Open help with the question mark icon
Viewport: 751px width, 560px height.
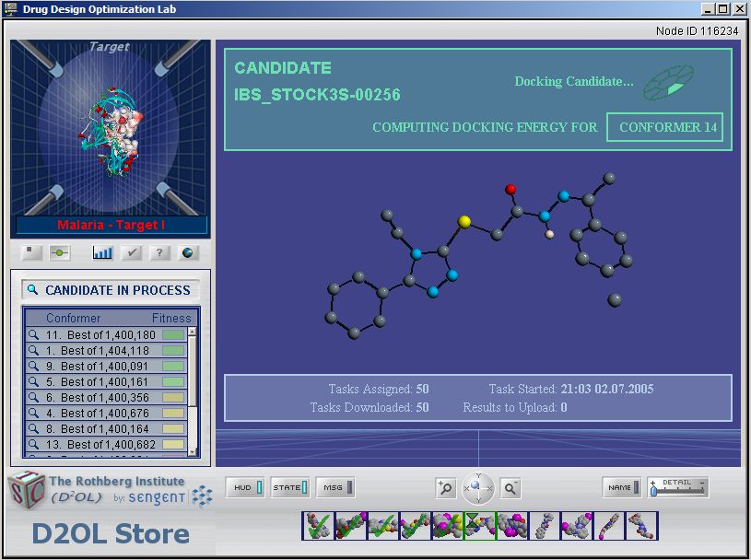click(x=159, y=252)
